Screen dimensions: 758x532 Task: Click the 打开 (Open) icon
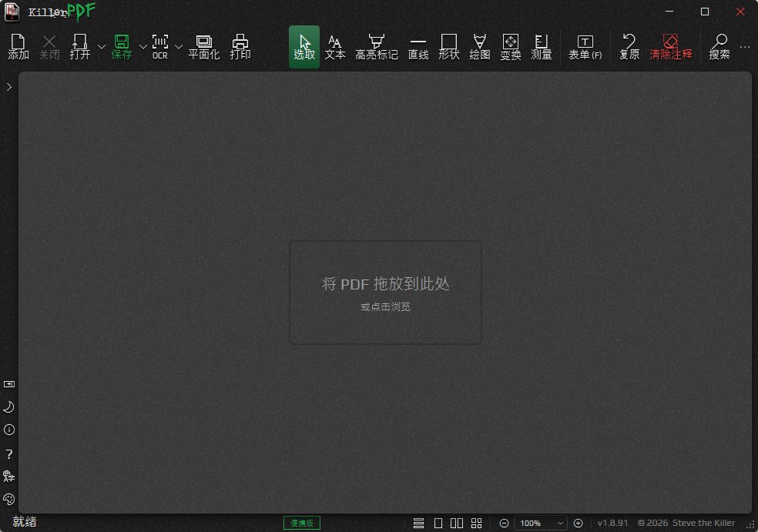(80, 47)
